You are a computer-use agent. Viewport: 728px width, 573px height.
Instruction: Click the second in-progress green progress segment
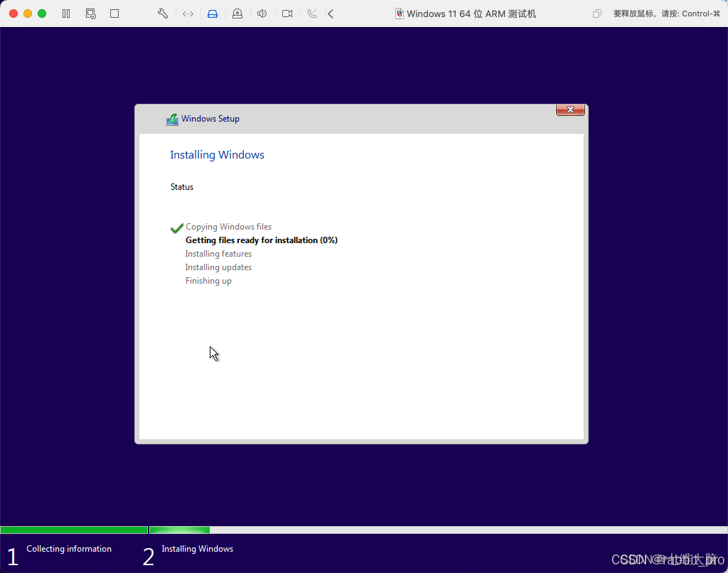180,530
